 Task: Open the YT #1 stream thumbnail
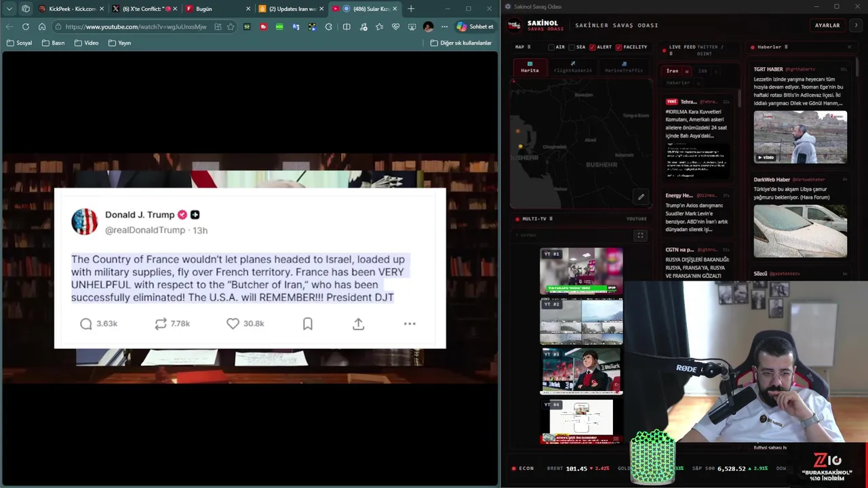coord(581,270)
